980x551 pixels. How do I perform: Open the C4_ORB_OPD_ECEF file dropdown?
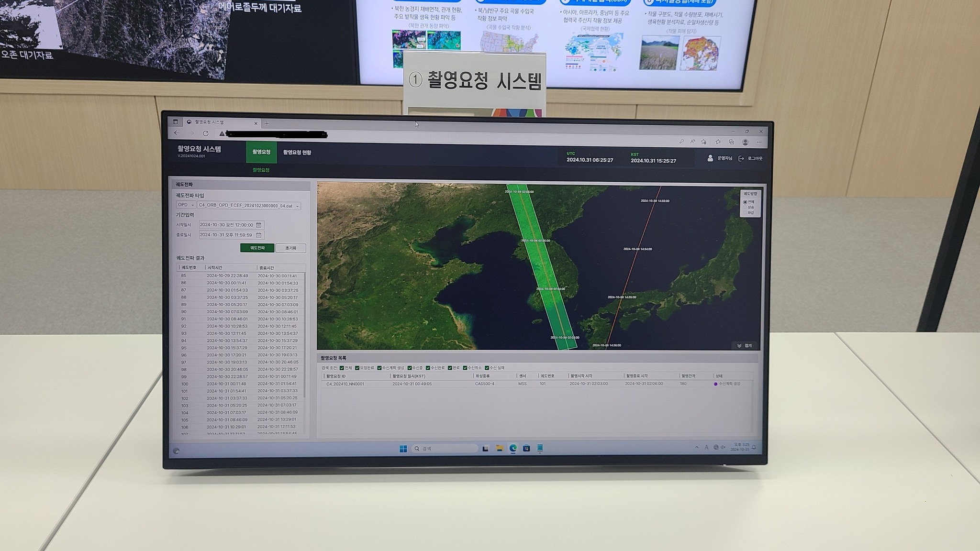[x=249, y=206]
